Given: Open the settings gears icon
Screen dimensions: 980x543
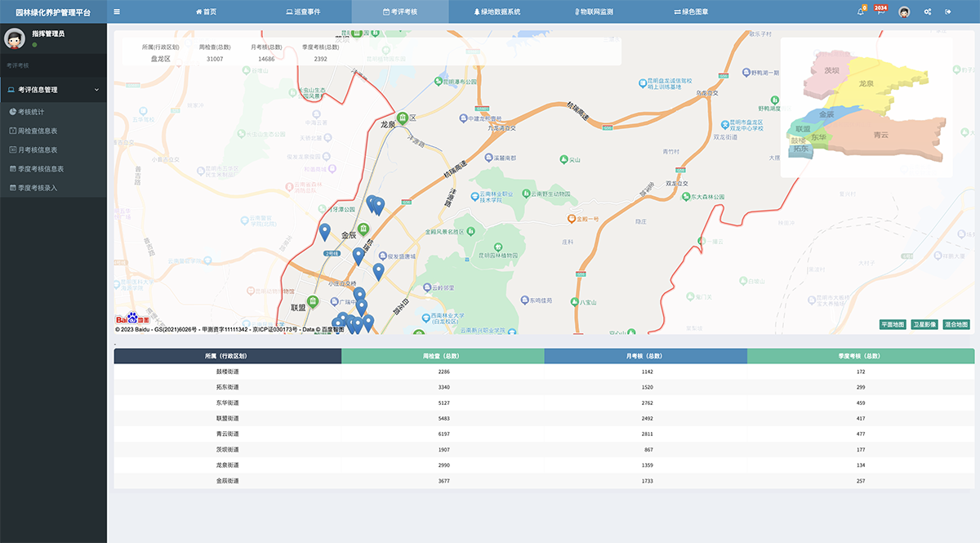Looking at the screenshot, I should pos(928,11).
